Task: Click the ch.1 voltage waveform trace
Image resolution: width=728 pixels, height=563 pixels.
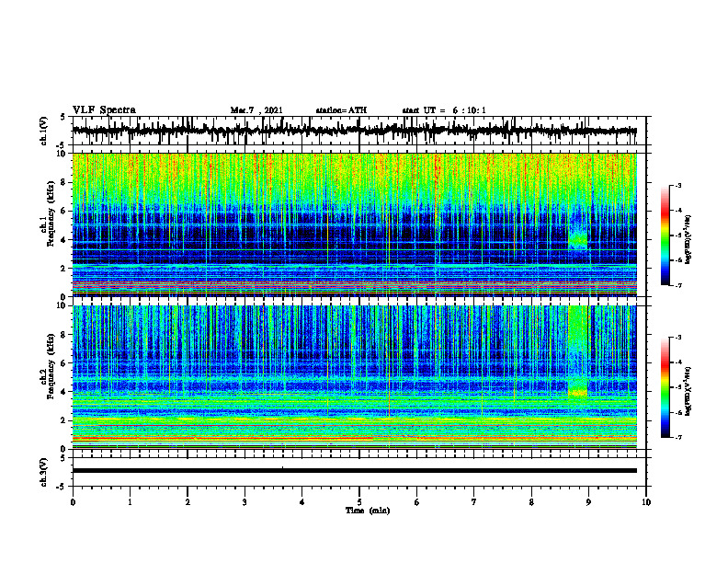Action: (354, 131)
